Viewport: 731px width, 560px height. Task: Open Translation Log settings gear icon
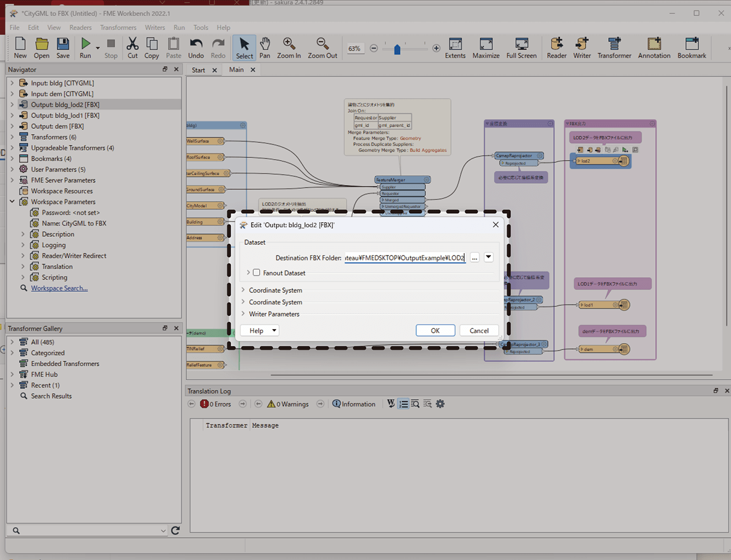(x=440, y=404)
